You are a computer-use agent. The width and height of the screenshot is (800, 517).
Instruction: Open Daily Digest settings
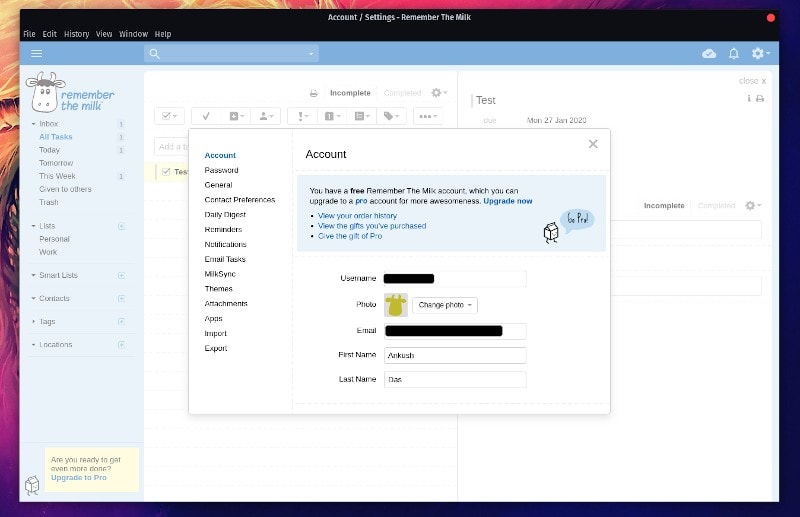225,214
